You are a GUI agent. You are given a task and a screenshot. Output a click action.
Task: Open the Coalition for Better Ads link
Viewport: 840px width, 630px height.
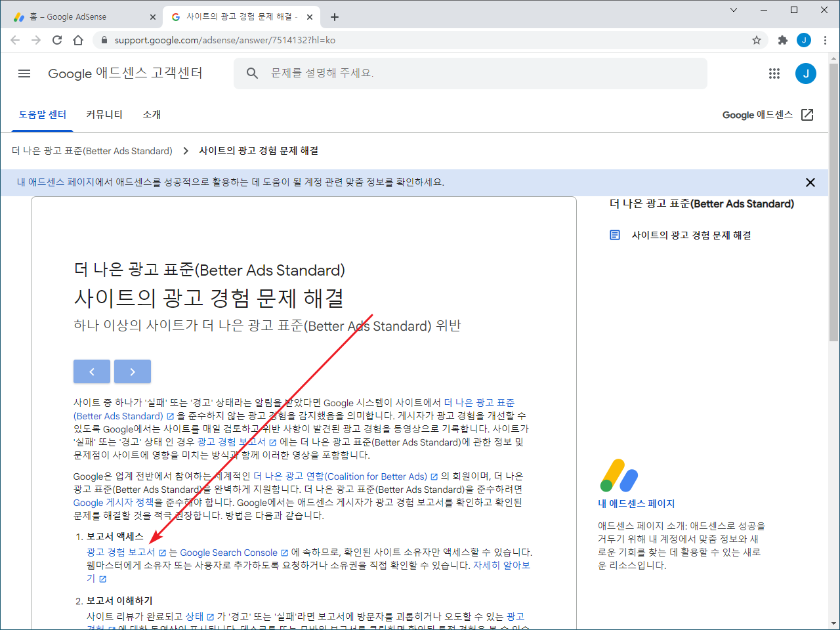coord(345,476)
